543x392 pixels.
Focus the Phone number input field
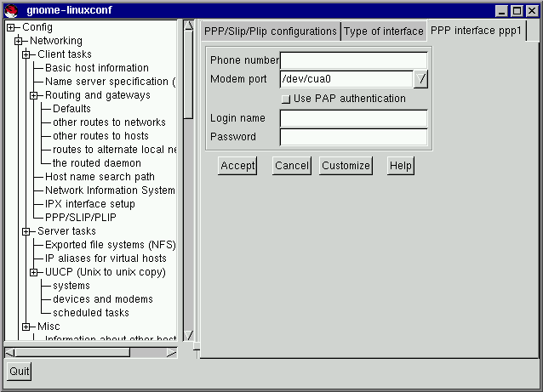pyautogui.click(x=353, y=60)
